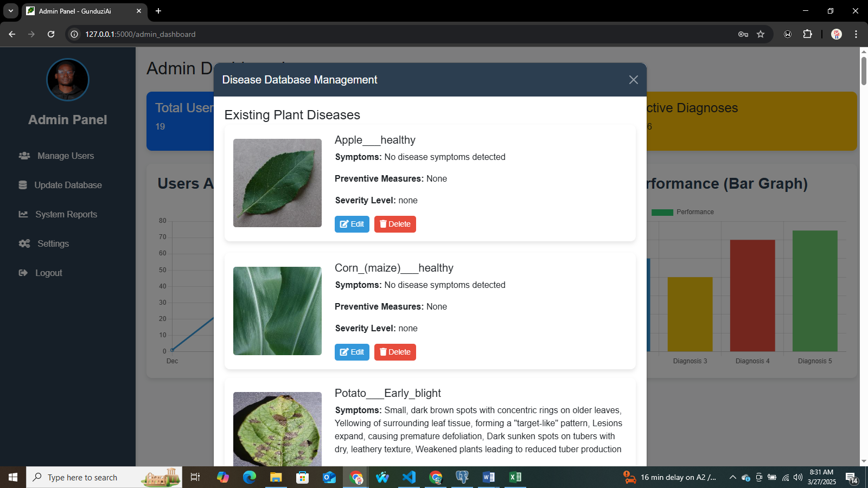
Task: Click the Corn healthy leaf image
Action: [277, 311]
